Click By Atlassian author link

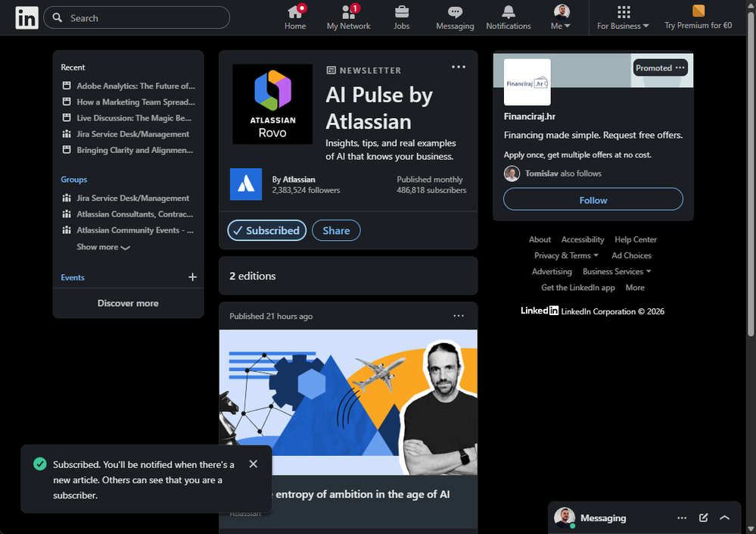(294, 180)
